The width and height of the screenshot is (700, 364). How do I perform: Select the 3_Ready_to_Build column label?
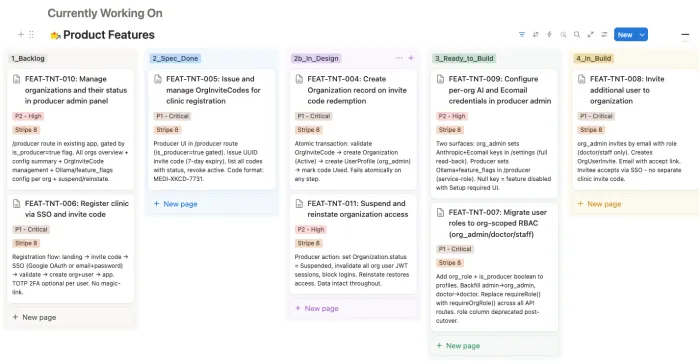click(464, 58)
